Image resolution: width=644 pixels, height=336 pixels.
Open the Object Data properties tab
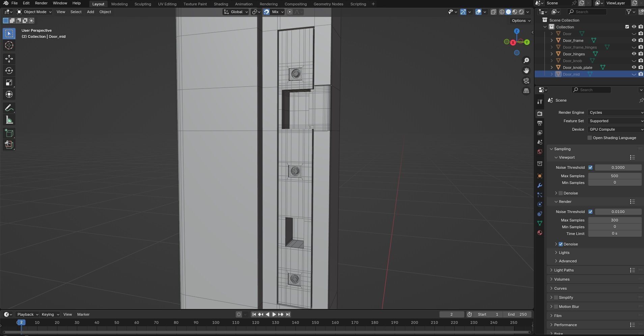(x=540, y=223)
